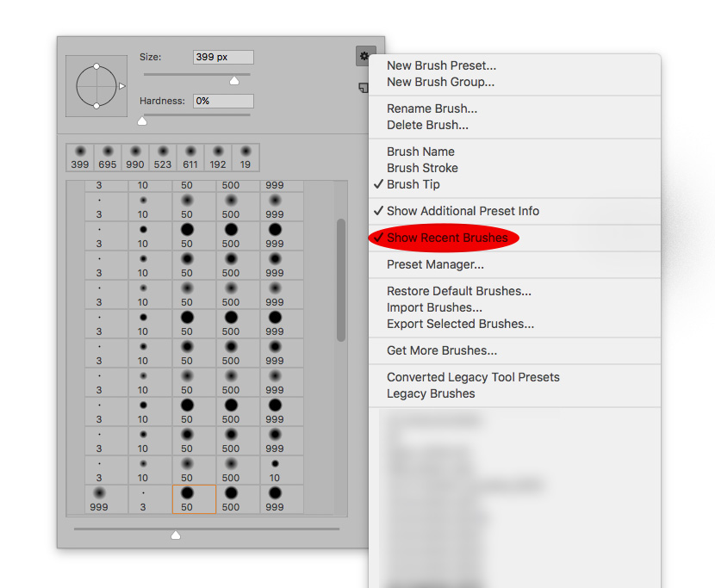Select recent brush preset 19

point(246,157)
